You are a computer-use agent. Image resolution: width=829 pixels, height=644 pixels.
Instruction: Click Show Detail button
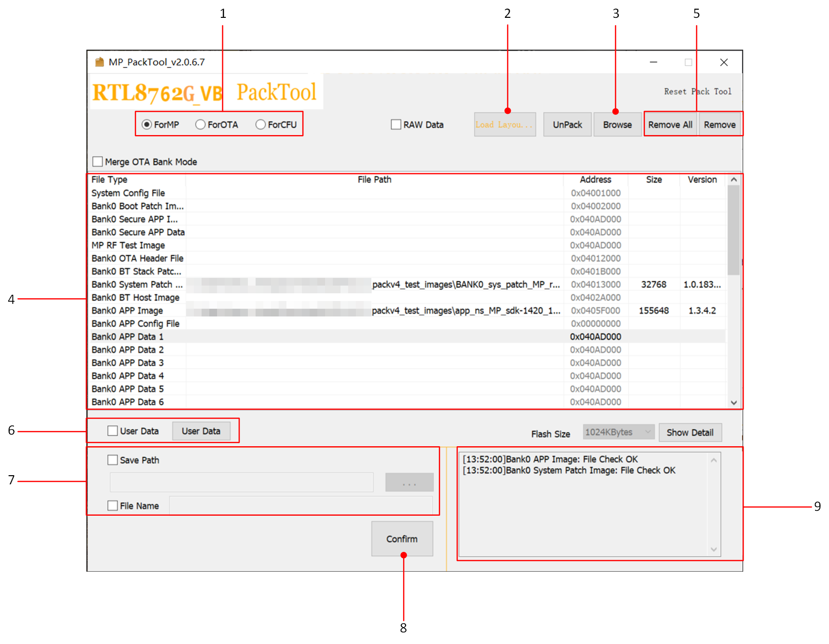(x=690, y=433)
